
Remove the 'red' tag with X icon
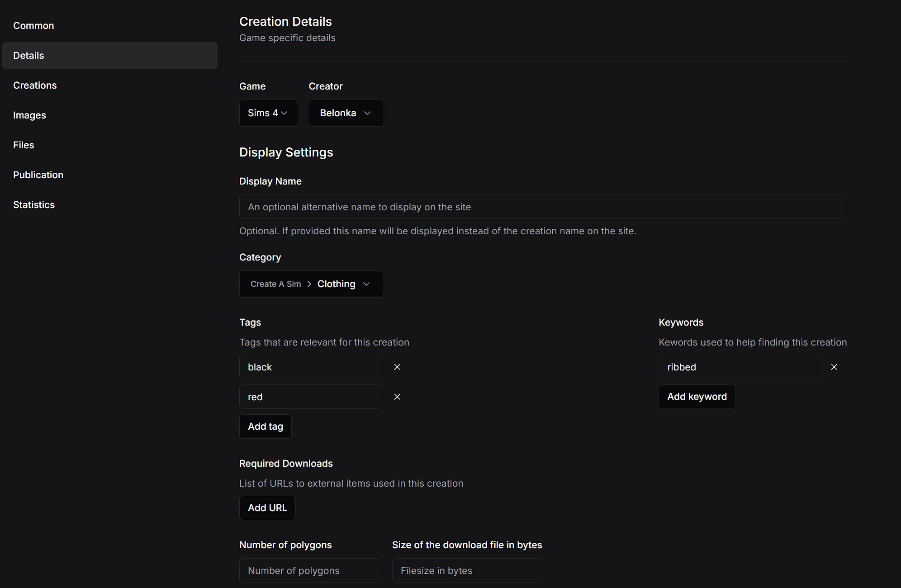pyautogui.click(x=397, y=397)
